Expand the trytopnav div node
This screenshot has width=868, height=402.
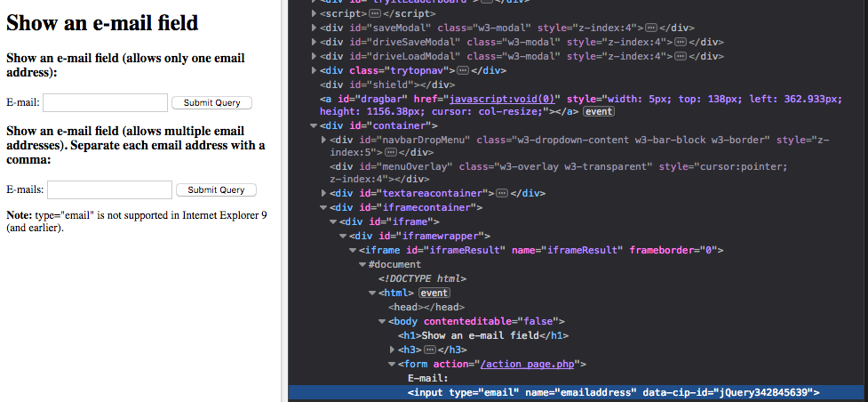(315, 70)
